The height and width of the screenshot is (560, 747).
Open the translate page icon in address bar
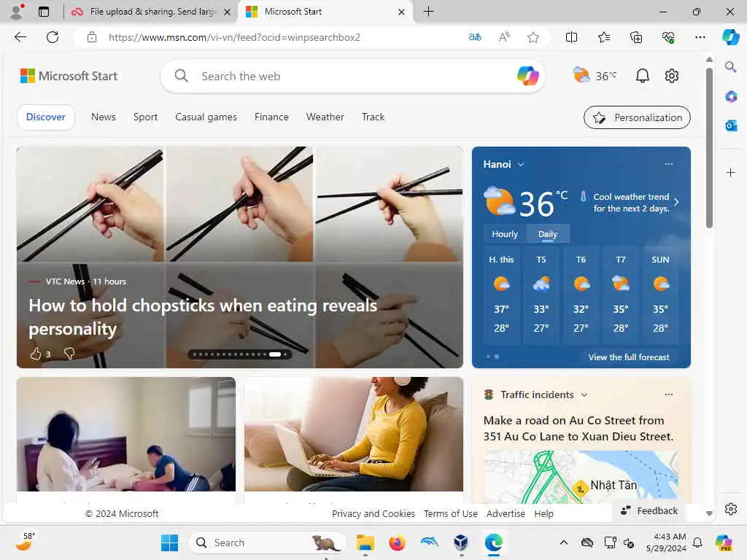474,37
